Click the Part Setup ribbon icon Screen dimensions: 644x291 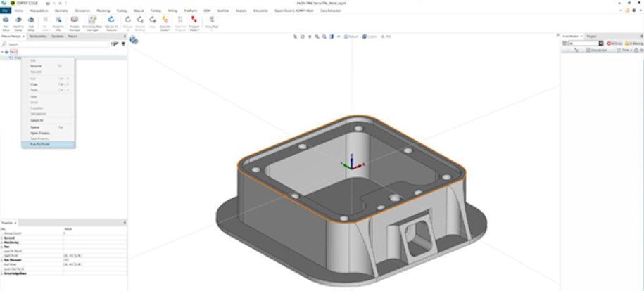6,22
